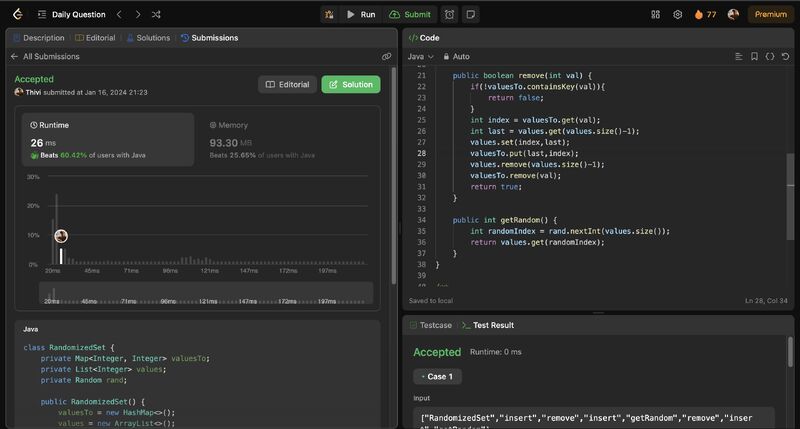The height and width of the screenshot is (429, 800).
Task: Click 'class RandomizedSet {' in submitted code
Action: tap(69, 347)
